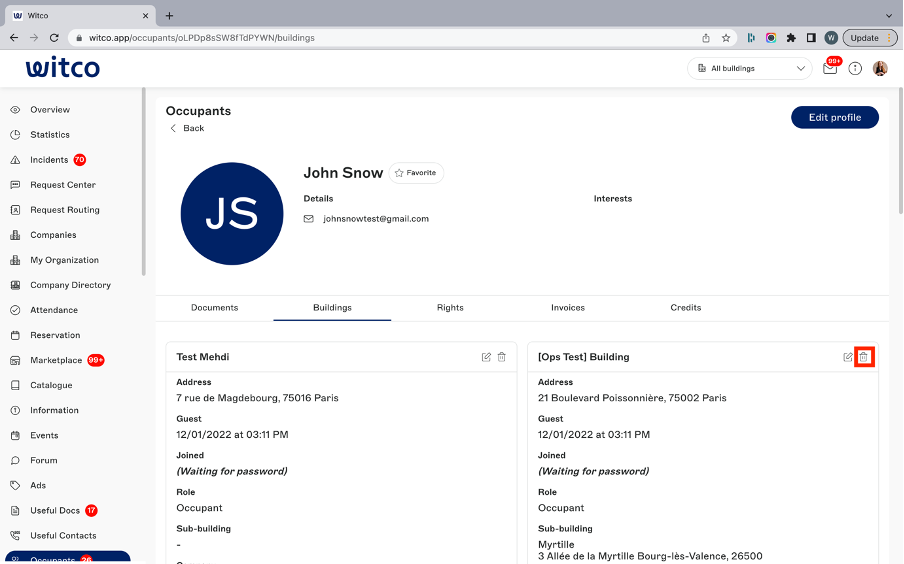
Task: Open the user avatar menu
Action: pyautogui.click(x=880, y=69)
